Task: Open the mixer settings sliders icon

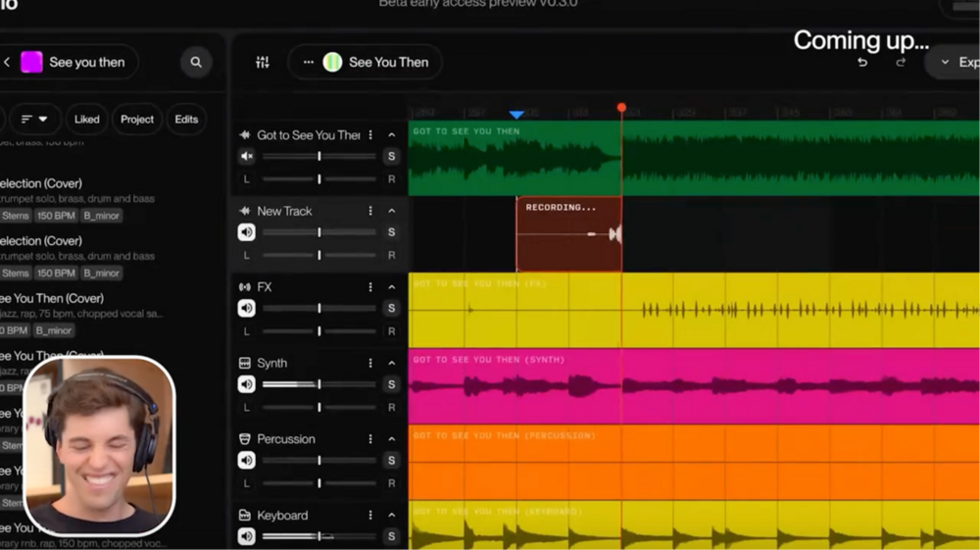Action: click(263, 62)
